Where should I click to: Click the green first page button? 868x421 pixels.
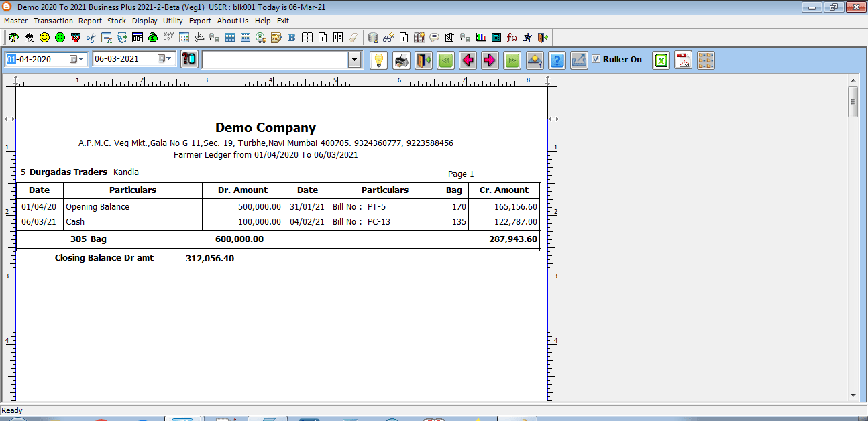click(x=445, y=60)
